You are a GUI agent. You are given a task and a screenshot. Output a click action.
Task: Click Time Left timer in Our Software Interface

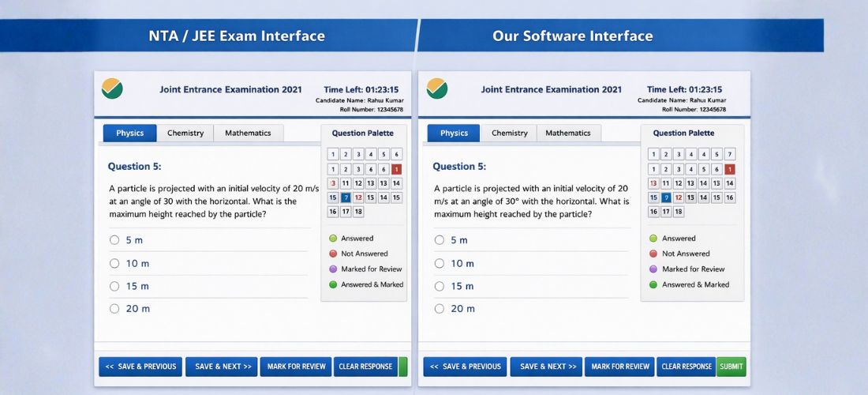pyautogui.click(x=684, y=89)
